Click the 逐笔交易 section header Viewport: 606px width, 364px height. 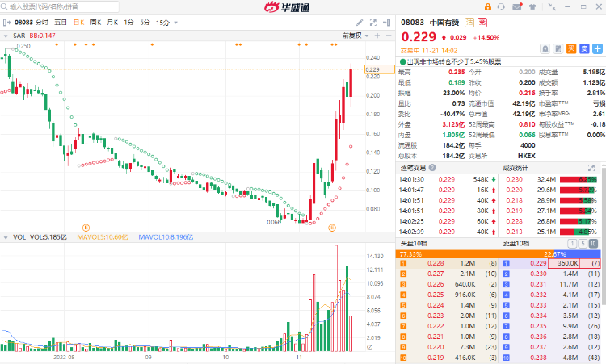(413, 168)
